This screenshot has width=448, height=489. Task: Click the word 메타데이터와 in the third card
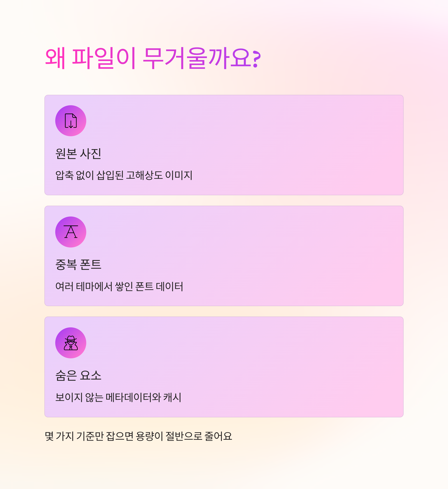133,397
